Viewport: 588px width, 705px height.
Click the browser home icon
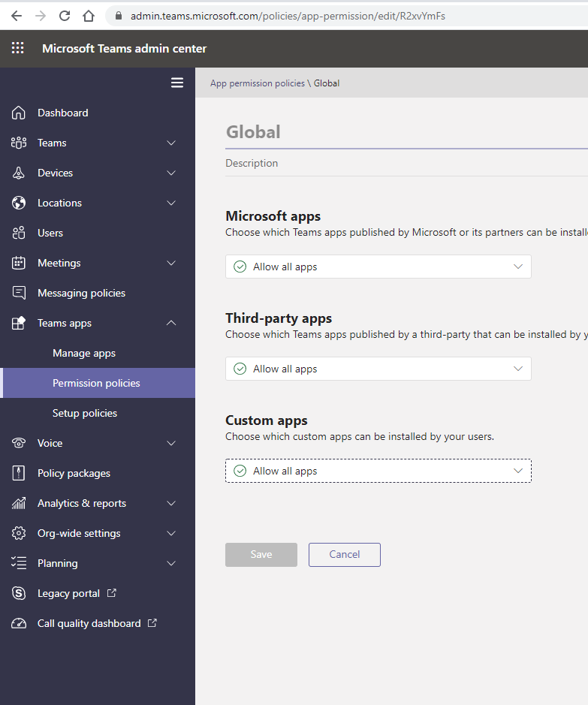tap(89, 16)
